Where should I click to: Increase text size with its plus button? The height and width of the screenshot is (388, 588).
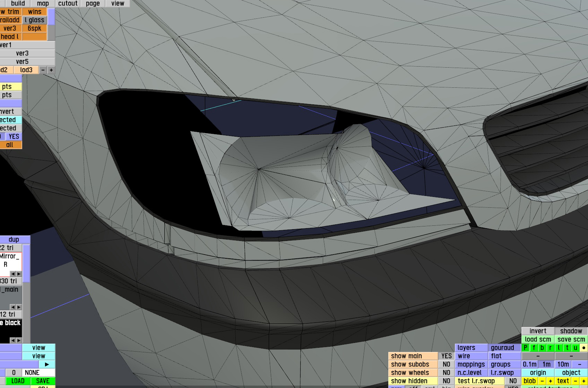(584, 381)
